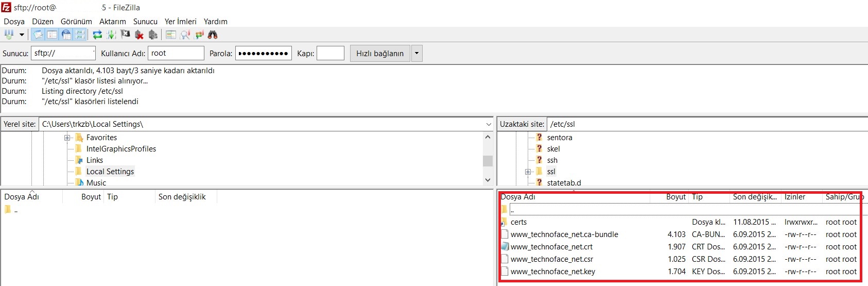Cancel the current operation
Screen dimensions: 868x286
[125, 35]
